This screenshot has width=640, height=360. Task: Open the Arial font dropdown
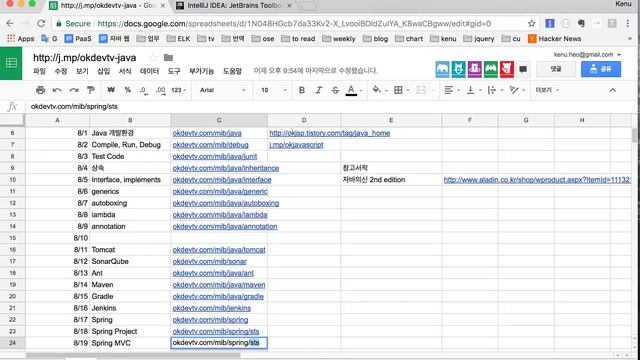tap(222, 90)
